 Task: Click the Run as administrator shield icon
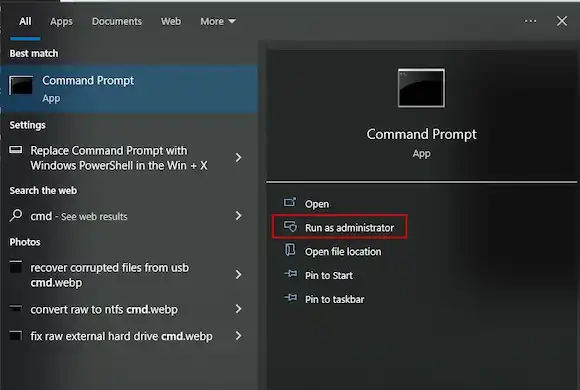point(290,226)
